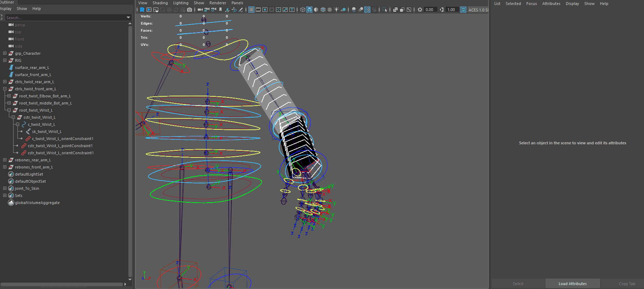Click the screen space ambient occlusion icon
Viewport: 644px width, 289px height.
tap(354, 10)
